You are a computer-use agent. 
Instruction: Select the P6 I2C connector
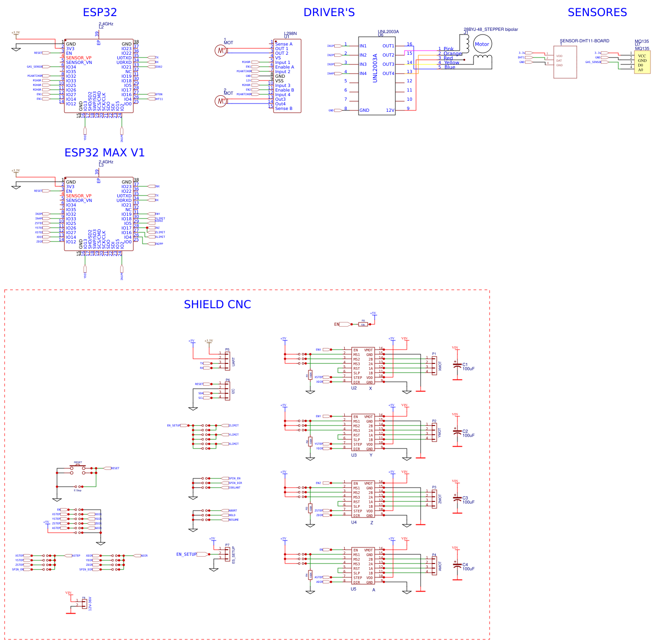tap(227, 391)
